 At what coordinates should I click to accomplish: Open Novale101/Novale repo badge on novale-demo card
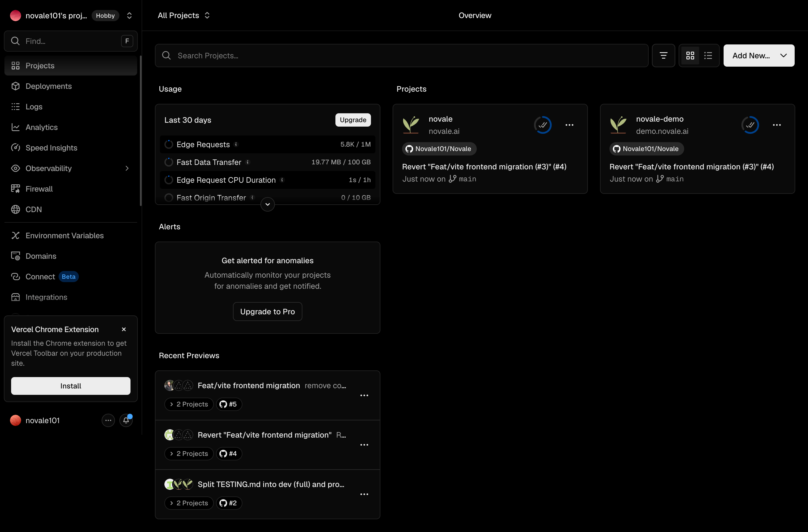point(647,149)
